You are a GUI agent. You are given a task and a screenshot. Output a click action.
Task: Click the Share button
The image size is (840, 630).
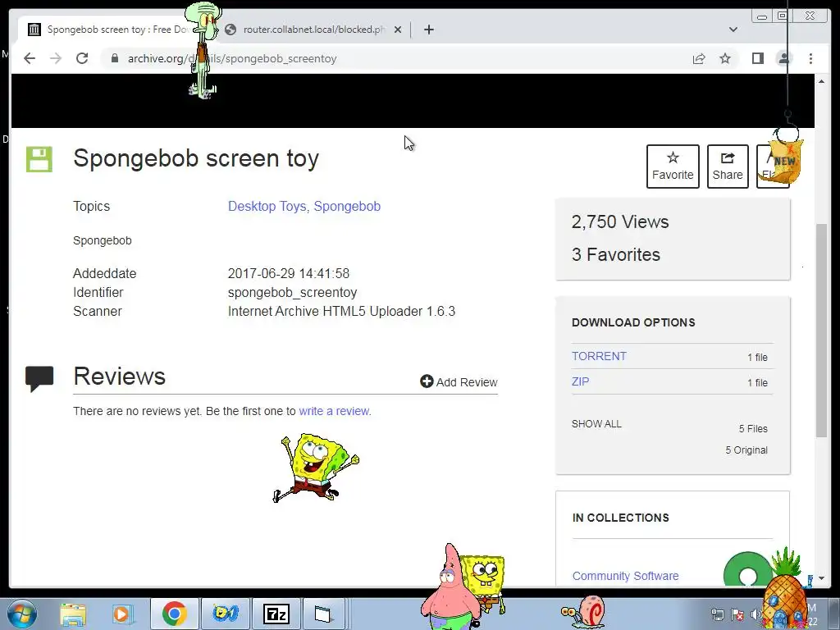(x=728, y=166)
